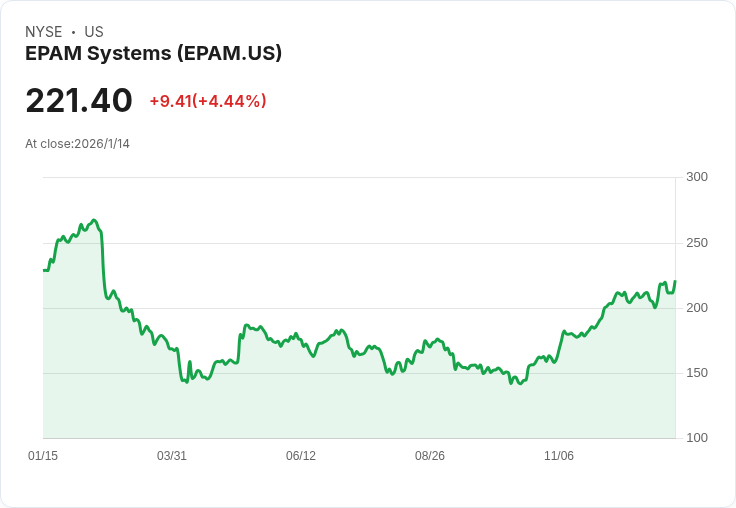This screenshot has height=508, width=736.
Task: Click the 300 y-axis label
Action: tap(697, 177)
